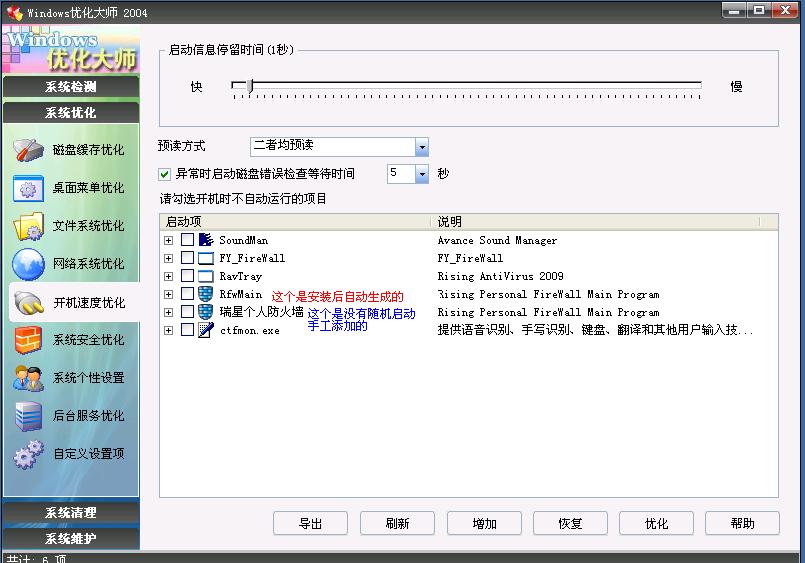Click the 系统个性设置 users icon
The width and height of the screenshot is (805, 563).
coord(28,378)
